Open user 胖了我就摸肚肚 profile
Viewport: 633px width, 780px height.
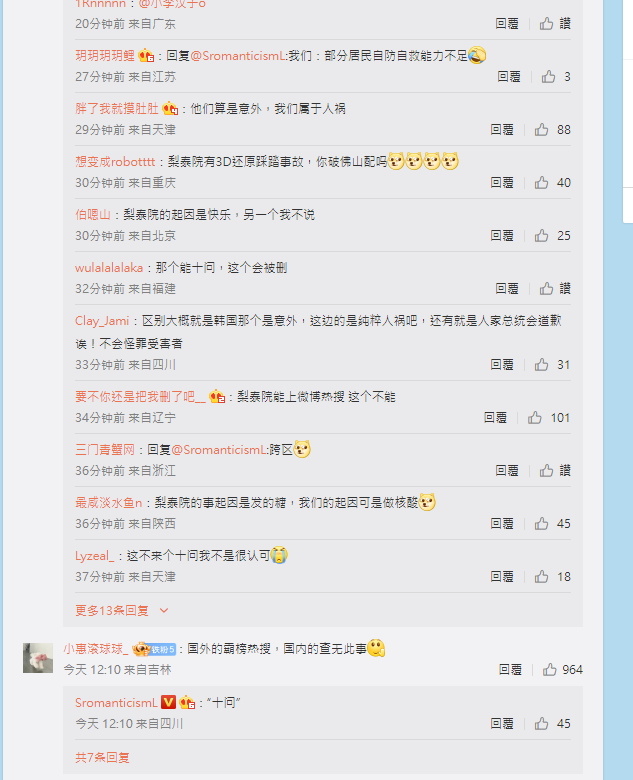click(x=116, y=108)
